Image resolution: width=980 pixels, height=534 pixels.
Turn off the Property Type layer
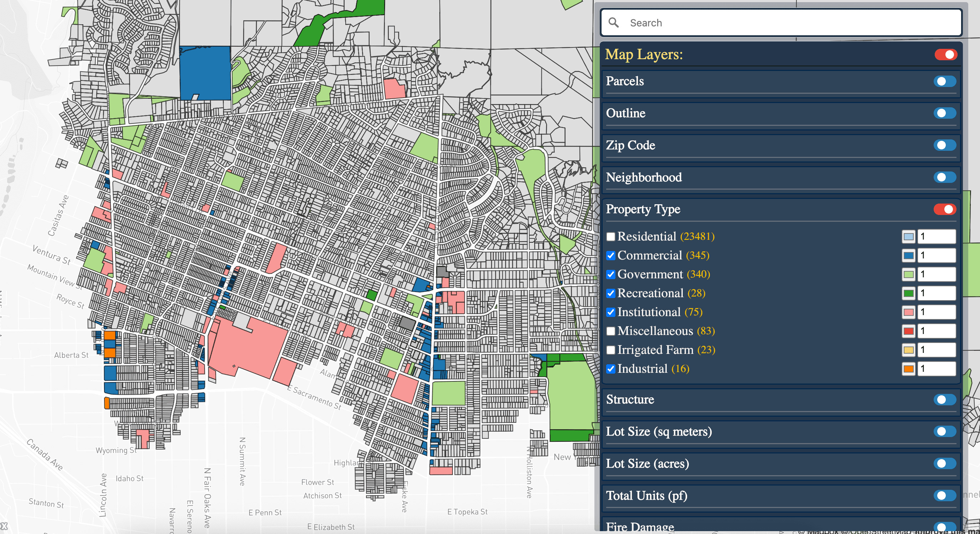click(945, 209)
